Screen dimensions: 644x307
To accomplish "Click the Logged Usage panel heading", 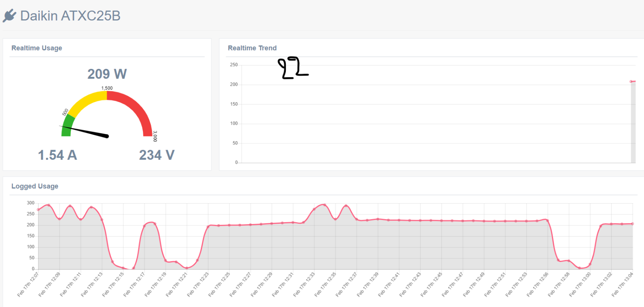I will [35, 186].
